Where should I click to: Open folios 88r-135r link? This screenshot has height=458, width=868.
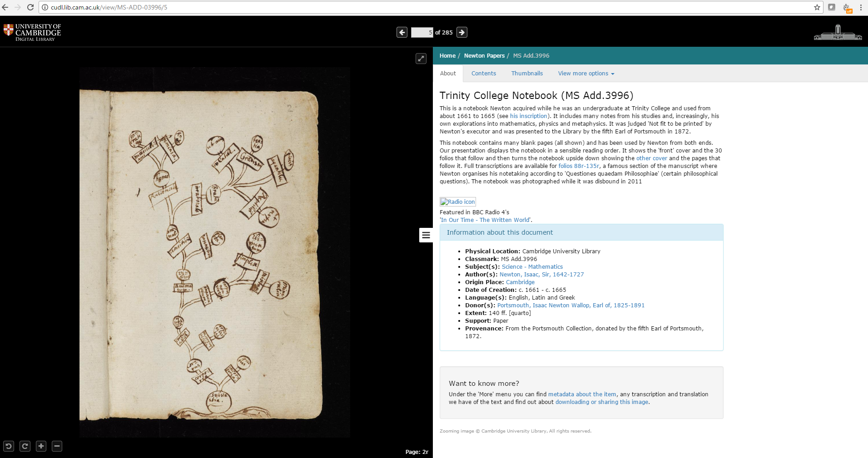point(579,166)
